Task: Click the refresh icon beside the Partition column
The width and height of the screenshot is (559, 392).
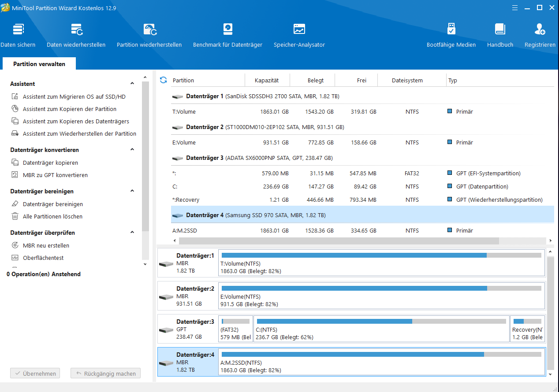Action: click(x=163, y=80)
